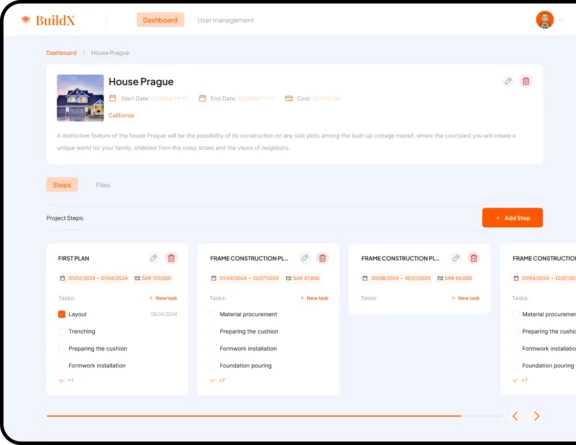Check Material procurement in SAR 47,800 step card
This screenshot has height=445, width=576.
click(x=213, y=314)
